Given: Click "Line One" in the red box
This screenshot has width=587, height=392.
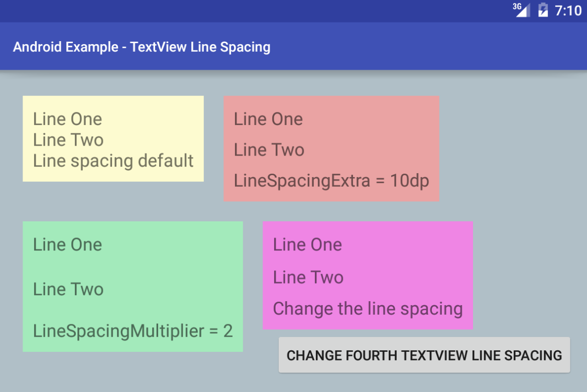Looking at the screenshot, I should (x=269, y=119).
